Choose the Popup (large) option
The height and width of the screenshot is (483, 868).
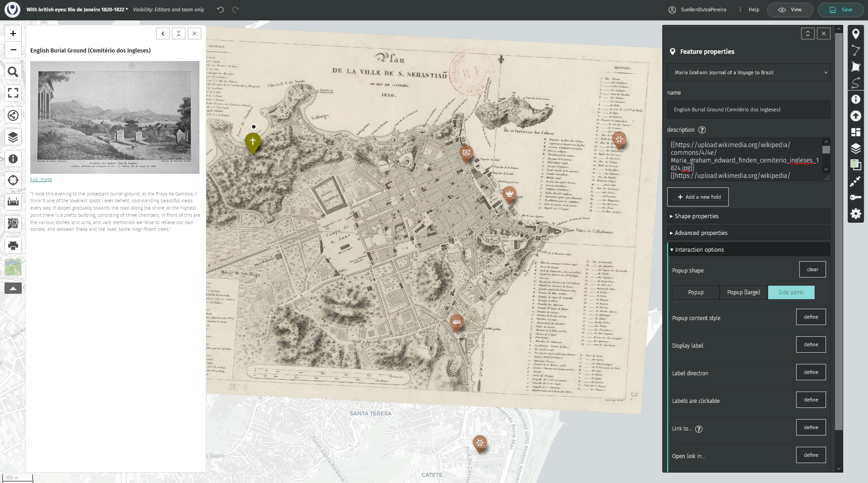click(x=743, y=292)
